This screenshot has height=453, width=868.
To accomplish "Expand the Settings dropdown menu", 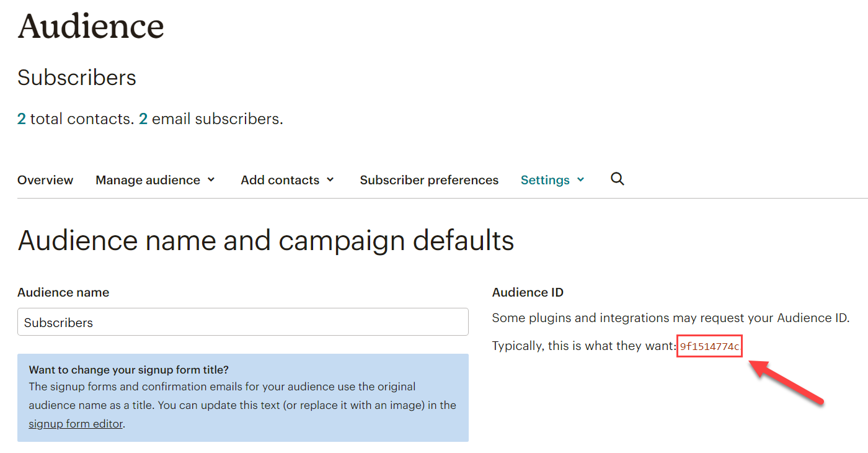I will click(x=552, y=180).
